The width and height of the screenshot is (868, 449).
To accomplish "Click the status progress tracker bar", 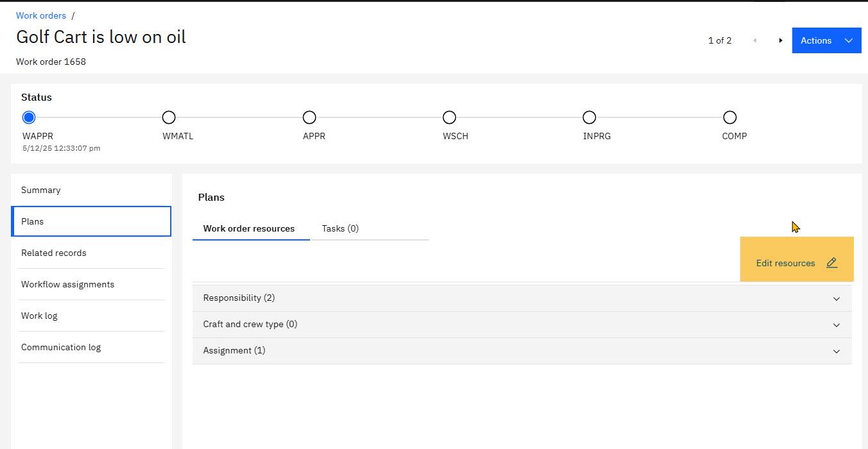I will point(379,117).
